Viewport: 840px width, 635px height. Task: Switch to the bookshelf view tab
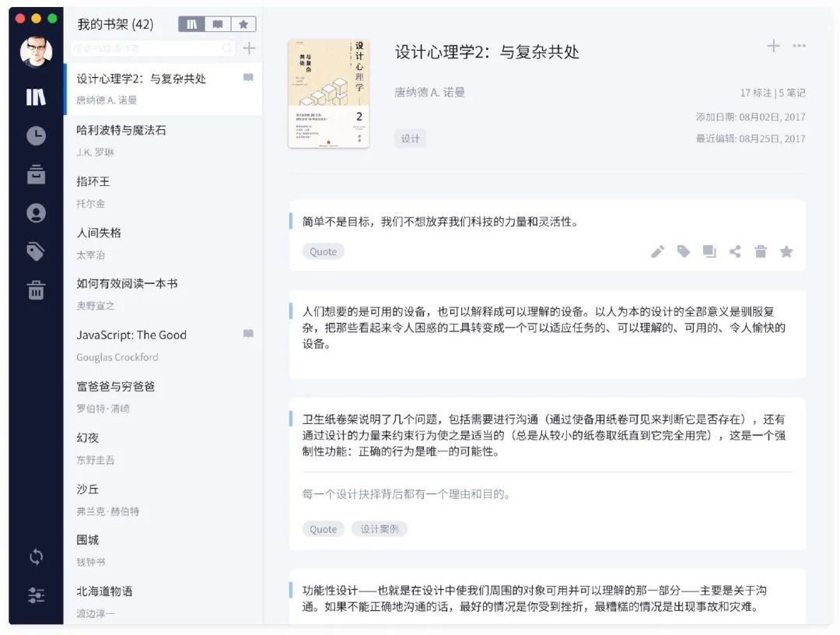(191, 23)
